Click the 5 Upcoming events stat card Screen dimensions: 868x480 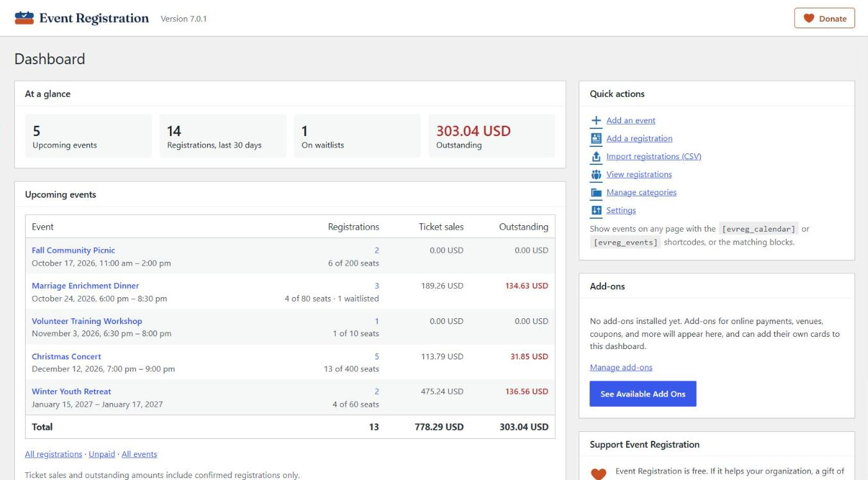89,136
